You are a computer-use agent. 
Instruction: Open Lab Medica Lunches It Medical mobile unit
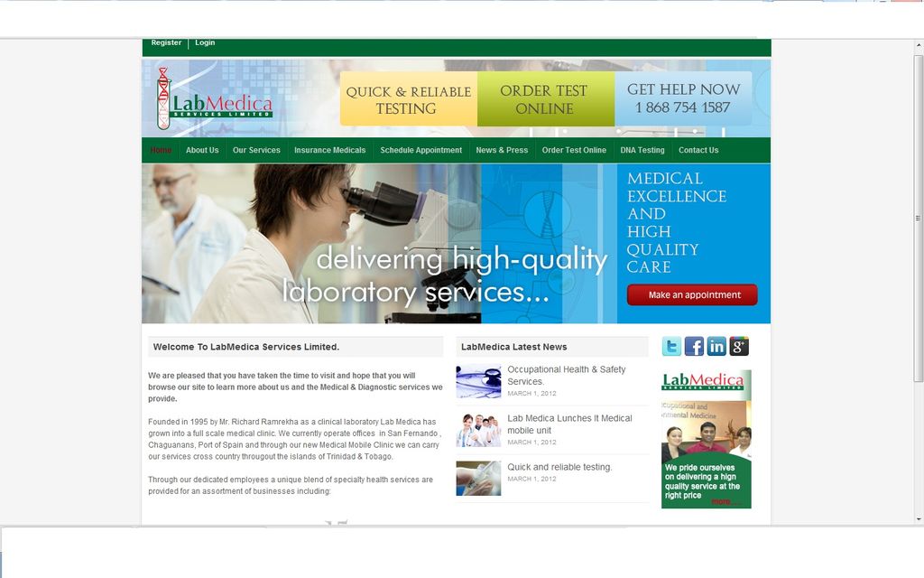[569, 424]
